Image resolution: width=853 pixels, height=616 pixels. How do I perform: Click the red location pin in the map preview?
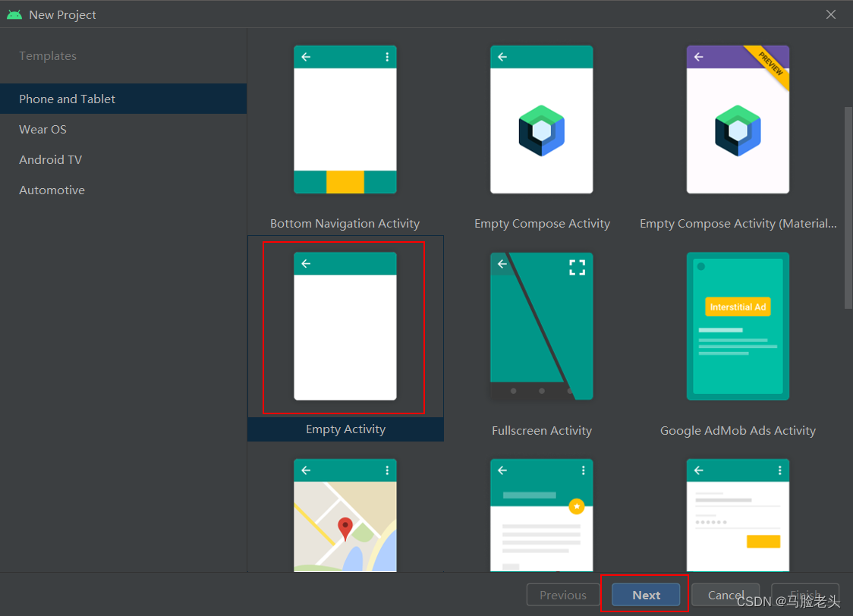click(x=345, y=529)
